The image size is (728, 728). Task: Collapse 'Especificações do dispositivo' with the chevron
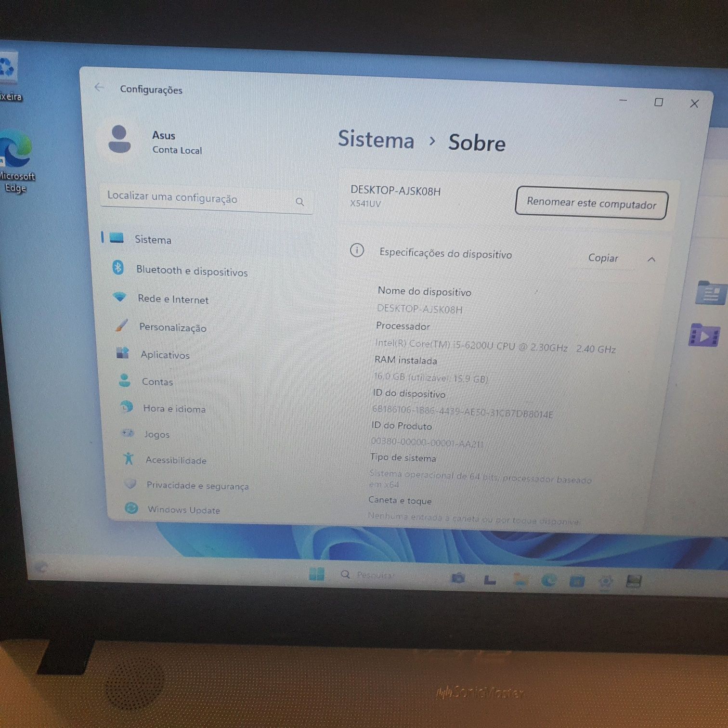click(x=651, y=260)
